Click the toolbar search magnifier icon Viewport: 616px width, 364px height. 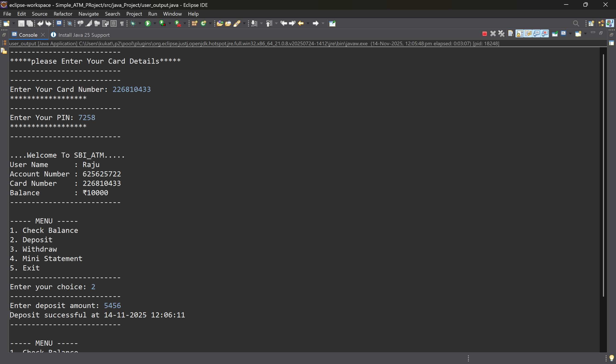tap(576, 23)
